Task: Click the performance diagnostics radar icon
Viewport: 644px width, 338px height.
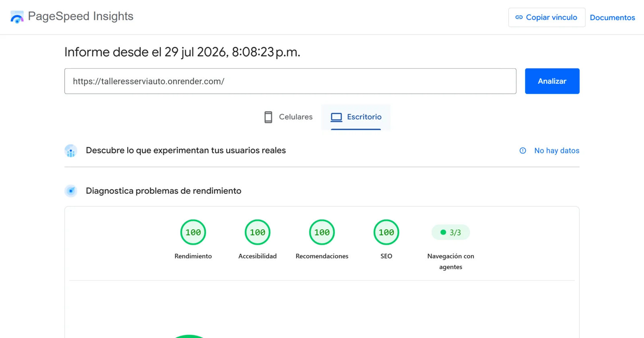Action: click(71, 191)
